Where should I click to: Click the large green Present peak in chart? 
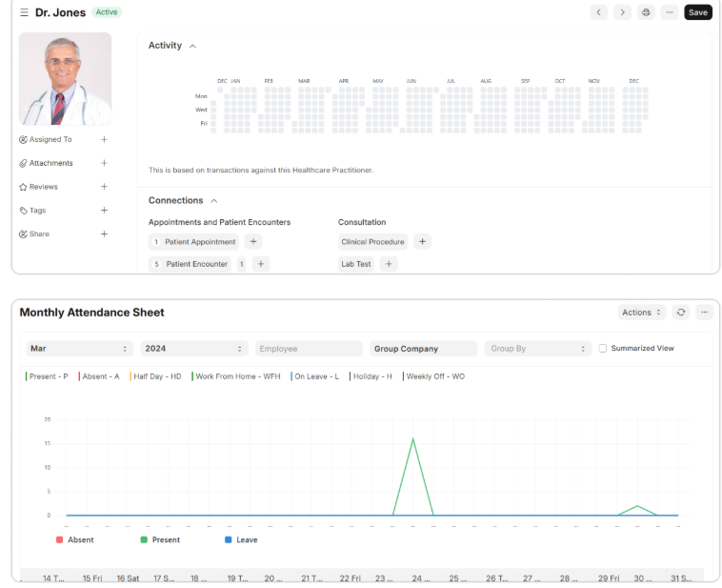click(x=413, y=439)
